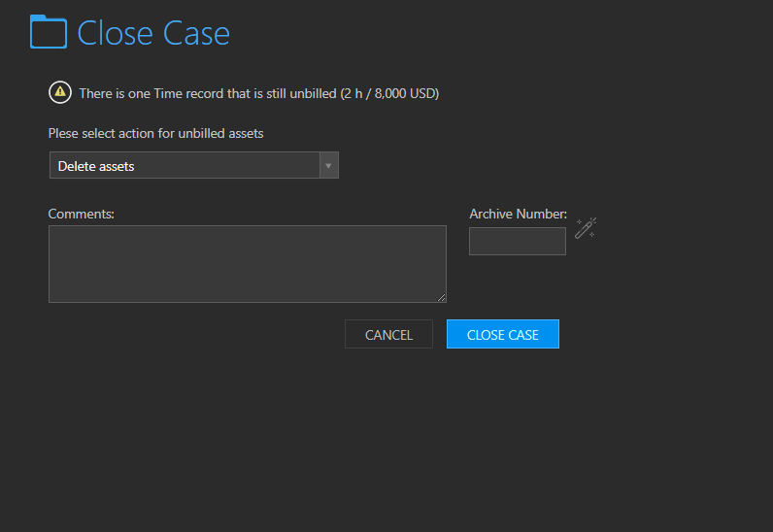Click the Archive Number label
The height and width of the screenshot is (532, 773).
(x=518, y=214)
